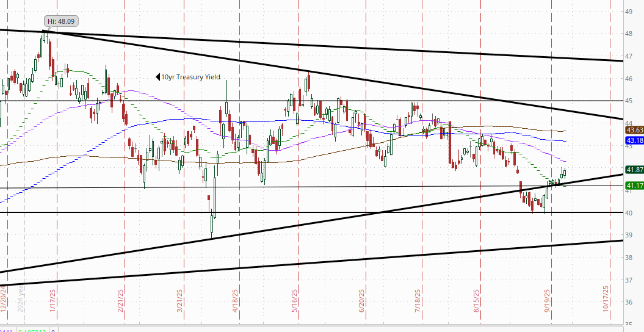Select the 4/18/25 expiration date marker
Image resolution: width=644 pixels, height=332 pixels.
[236, 301]
